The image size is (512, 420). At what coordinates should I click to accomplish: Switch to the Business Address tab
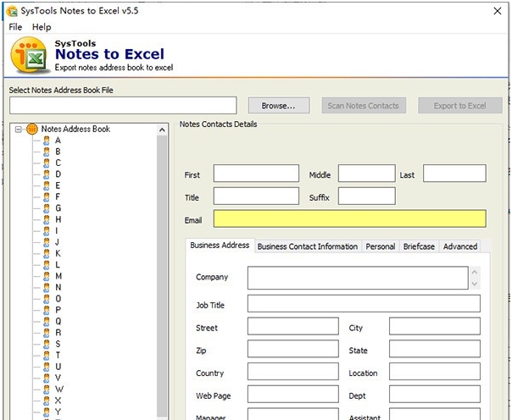[x=220, y=246]
